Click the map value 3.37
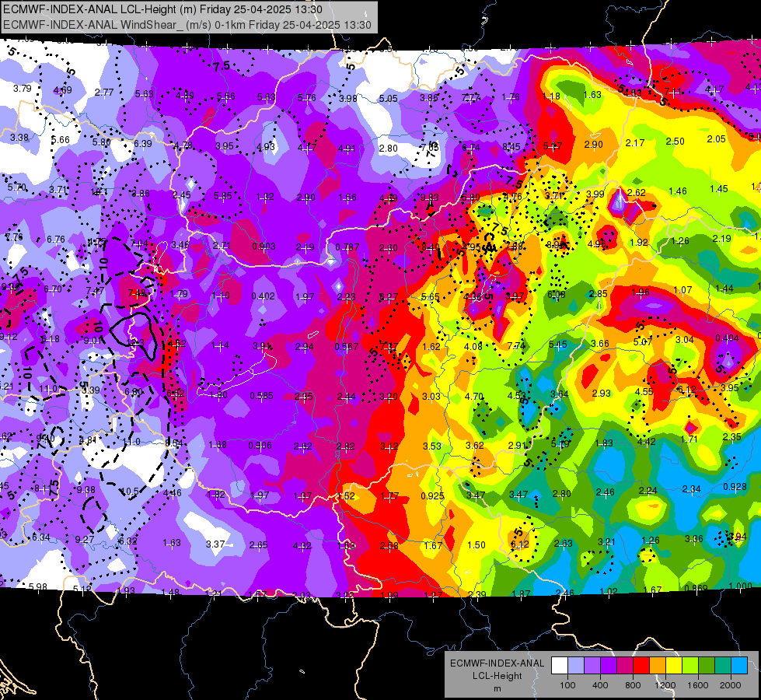This screenshot has width=761, height=700. tap(215, 544)
